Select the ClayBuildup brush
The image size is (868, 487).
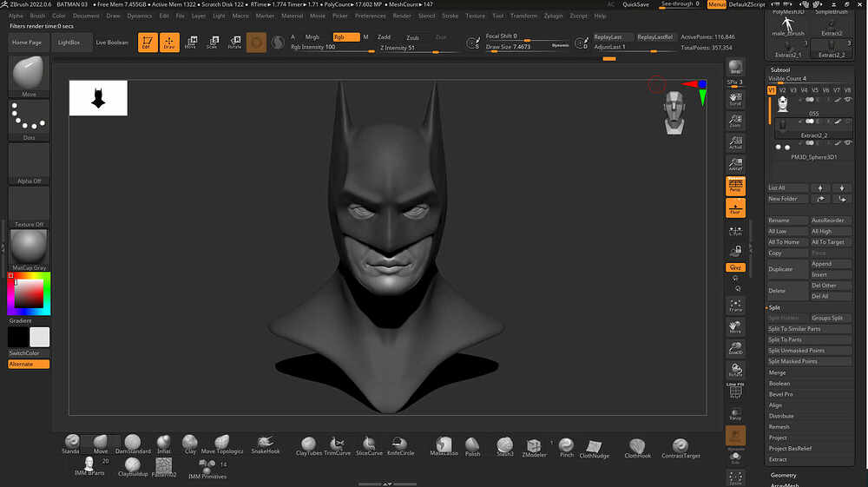coord(133,467)
